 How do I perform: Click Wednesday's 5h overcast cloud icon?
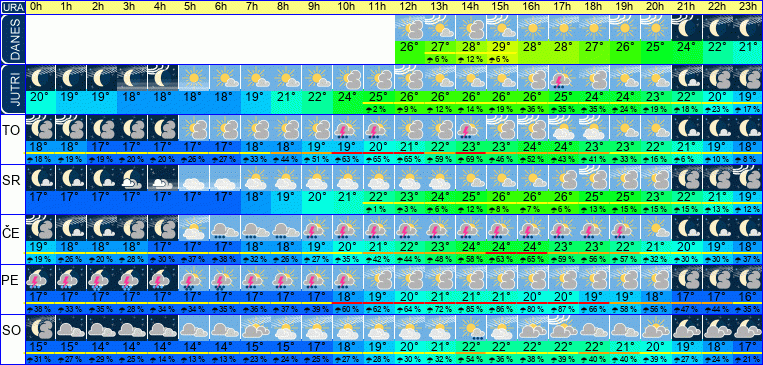point(194,178)
